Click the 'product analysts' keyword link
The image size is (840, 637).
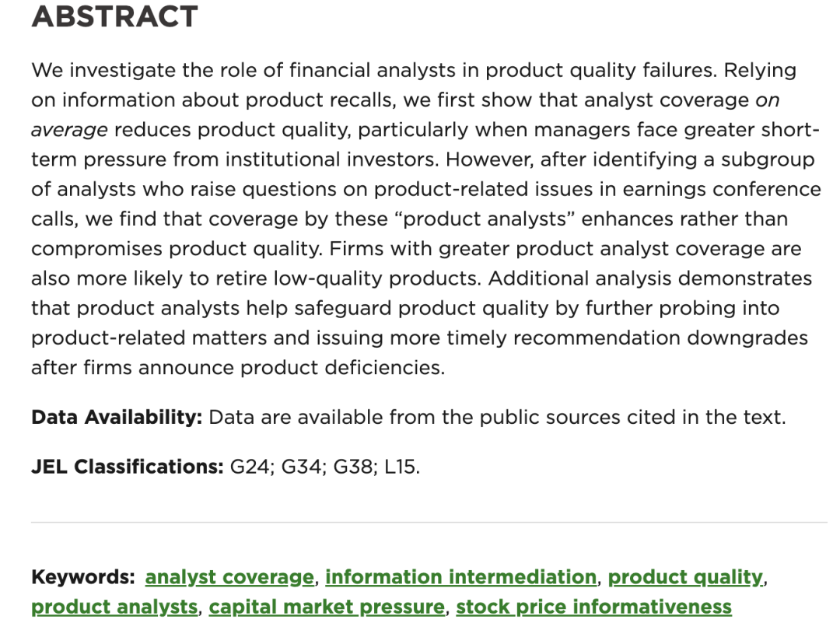click(x=114, y=607)
